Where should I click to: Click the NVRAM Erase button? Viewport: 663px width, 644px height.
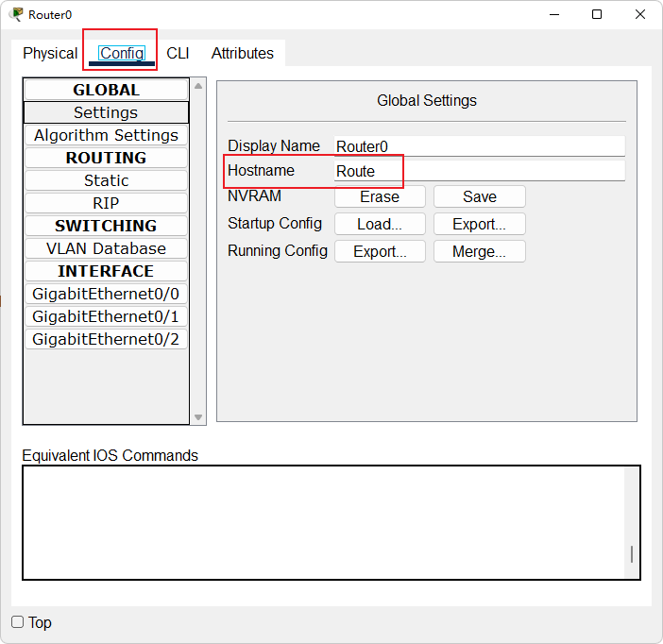click(380, 196)
